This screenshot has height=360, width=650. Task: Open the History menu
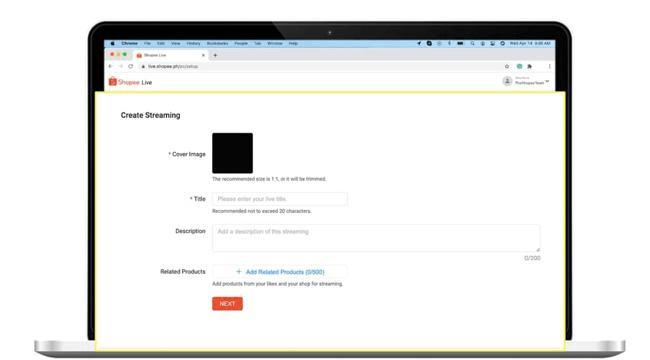193,44
